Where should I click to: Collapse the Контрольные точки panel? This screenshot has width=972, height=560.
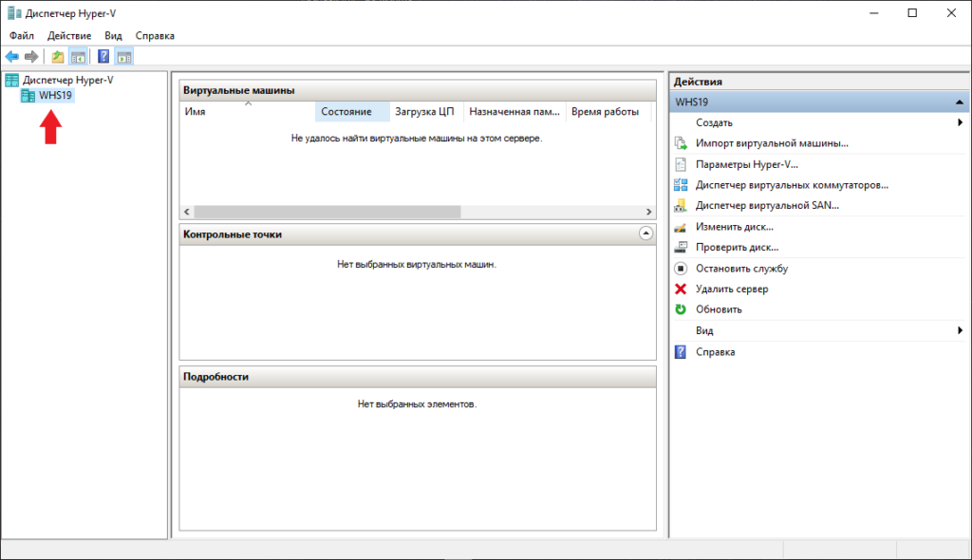click(645, 233)
